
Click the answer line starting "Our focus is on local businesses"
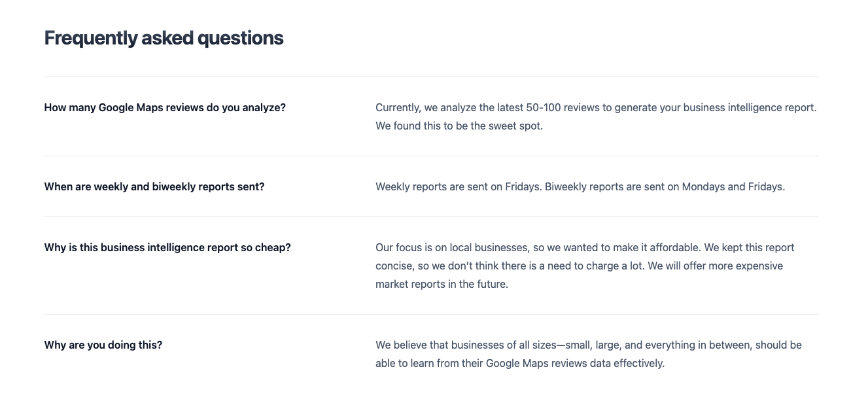coord(585,248)
